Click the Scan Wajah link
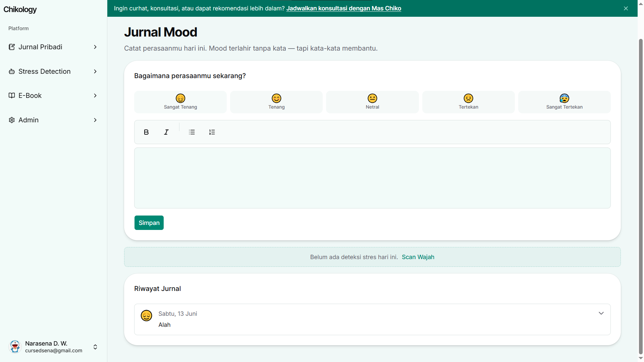The width and height of the screenshot is (644, 362). [x=418, y=257]
